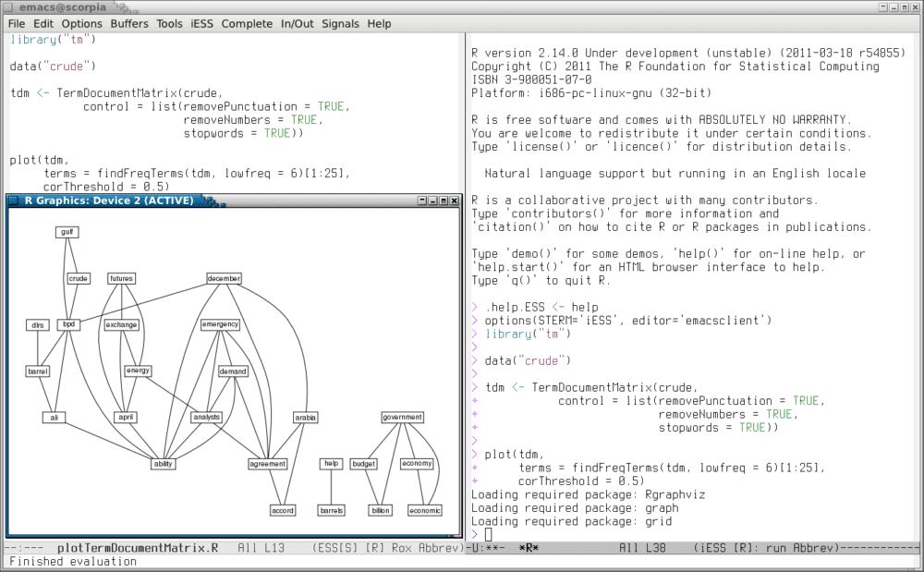
Task: Maximize the R Graphics Device 2 window
Action: pyautogui.click(x=444, y=201)
